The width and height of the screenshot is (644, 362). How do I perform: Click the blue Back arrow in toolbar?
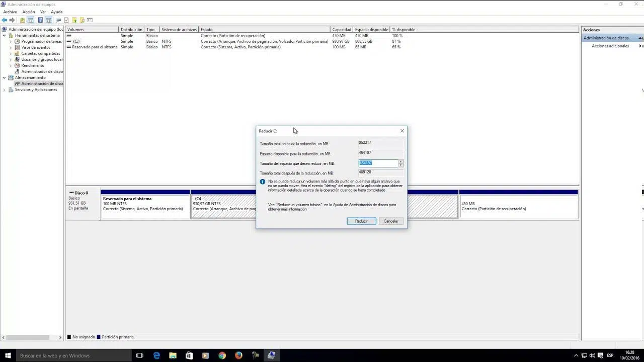[5, 20]
